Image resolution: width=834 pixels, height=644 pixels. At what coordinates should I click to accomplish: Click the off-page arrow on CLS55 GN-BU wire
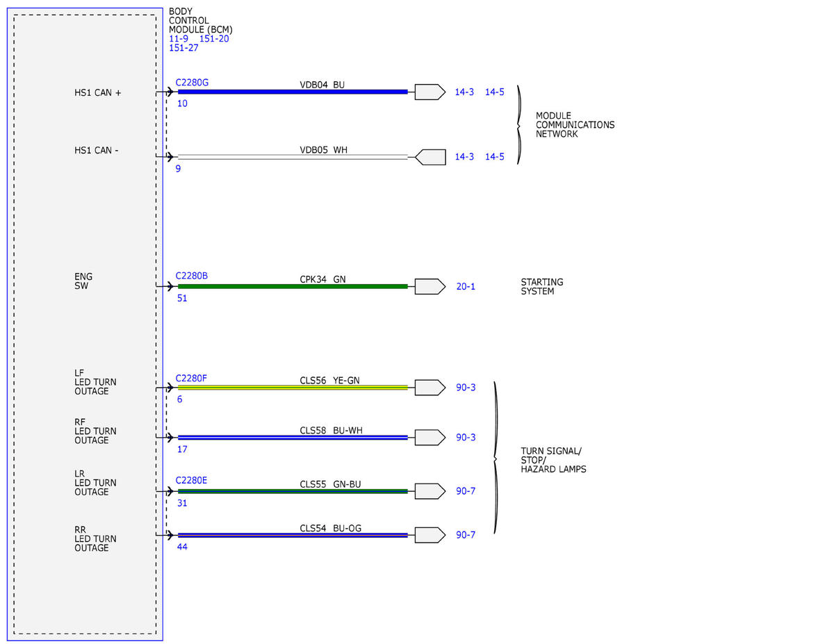(430, 491)
